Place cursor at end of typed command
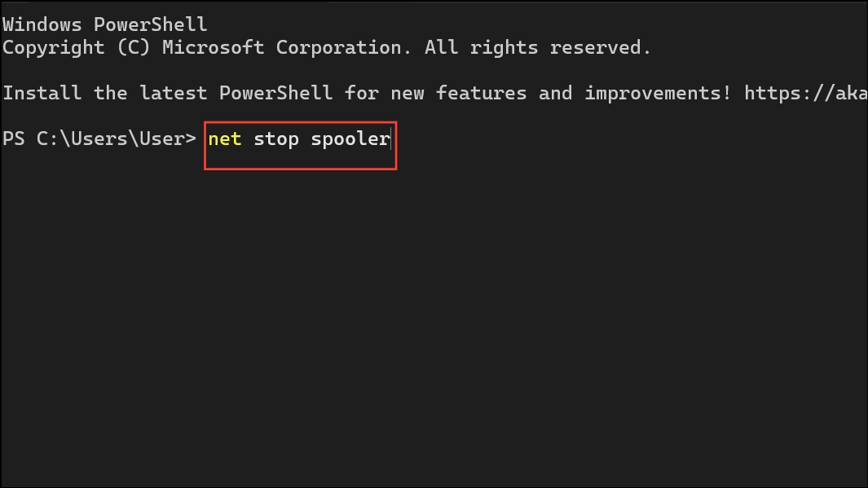This screenshot has width=868, height=488. click(393, 138)
